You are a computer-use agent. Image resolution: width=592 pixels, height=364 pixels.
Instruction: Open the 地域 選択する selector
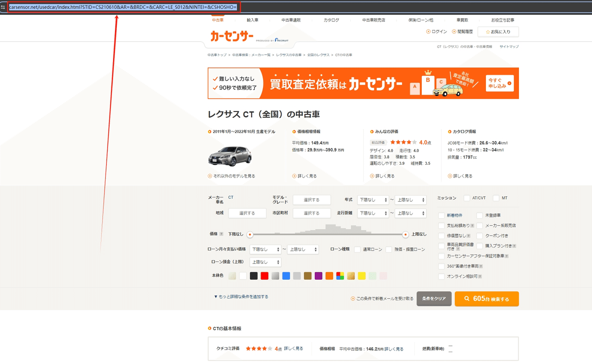[x=247, y=213]
